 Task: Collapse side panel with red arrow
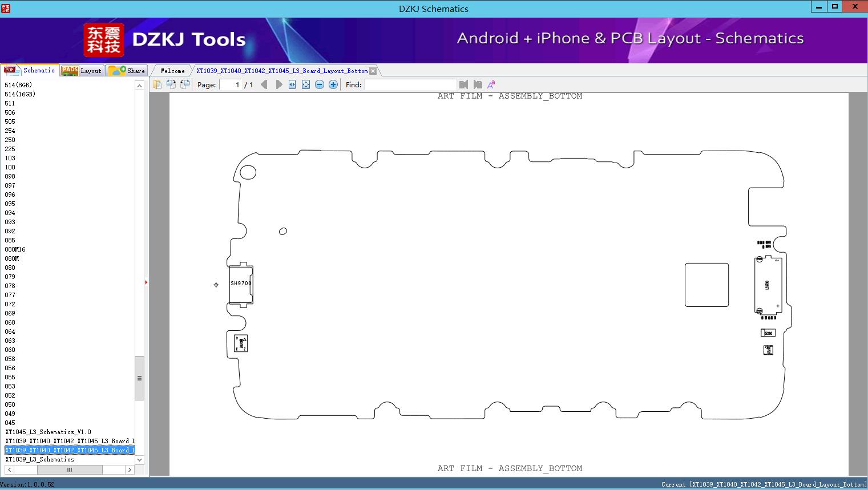click(146, 282)
